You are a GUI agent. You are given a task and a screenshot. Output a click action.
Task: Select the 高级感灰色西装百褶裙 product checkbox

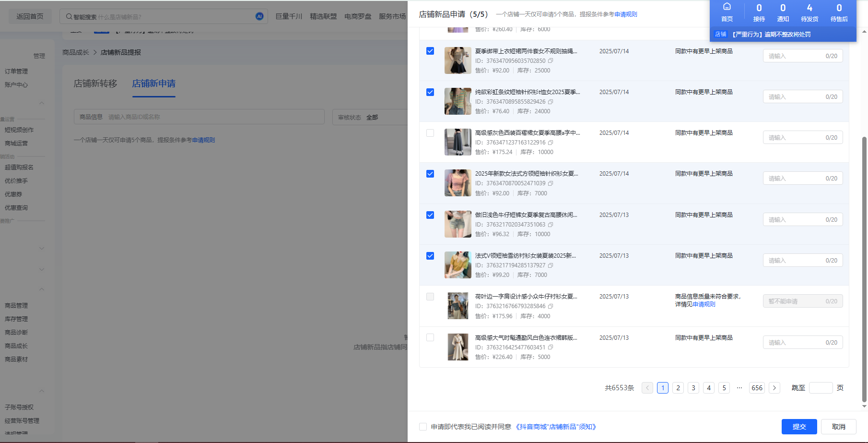(430, 133)
